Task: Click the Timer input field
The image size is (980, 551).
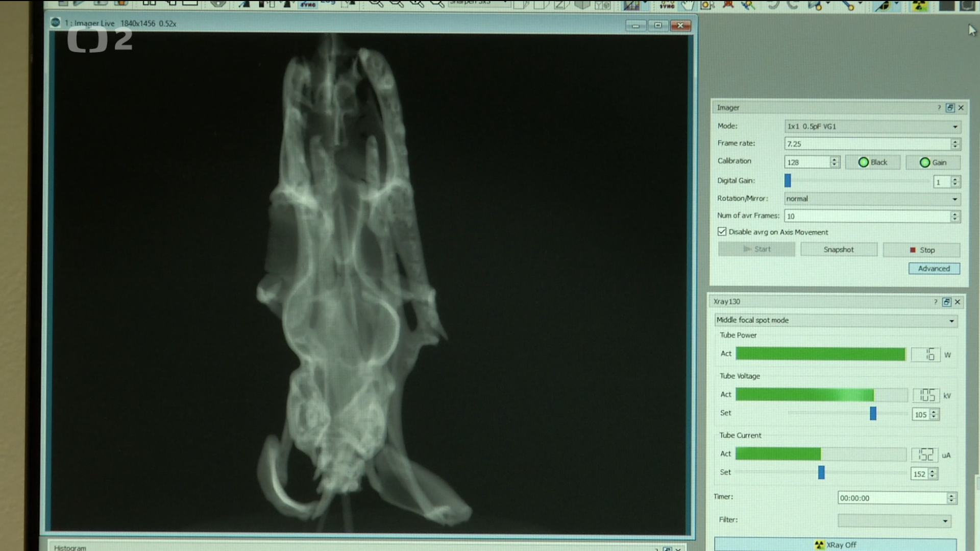Action: [x=892, y=498]
